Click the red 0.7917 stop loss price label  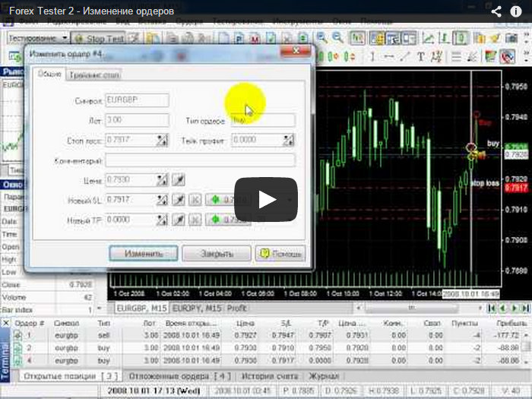pos(516,188)
